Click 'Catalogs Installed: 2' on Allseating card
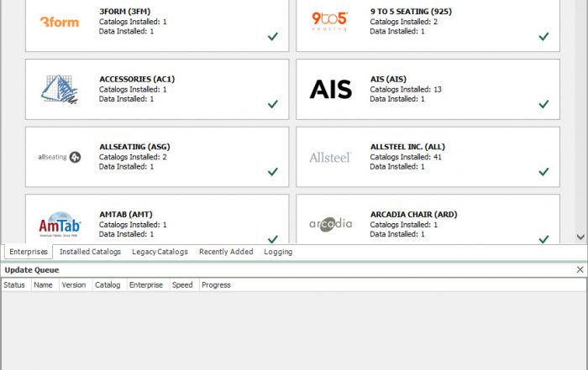This screenshot has width=588, height=370. click(133, 157)
